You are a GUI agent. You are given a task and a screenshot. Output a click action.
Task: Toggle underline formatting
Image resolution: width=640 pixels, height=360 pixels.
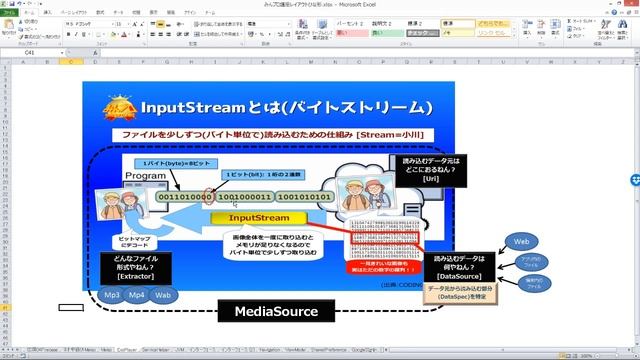(x=84, y=35)
